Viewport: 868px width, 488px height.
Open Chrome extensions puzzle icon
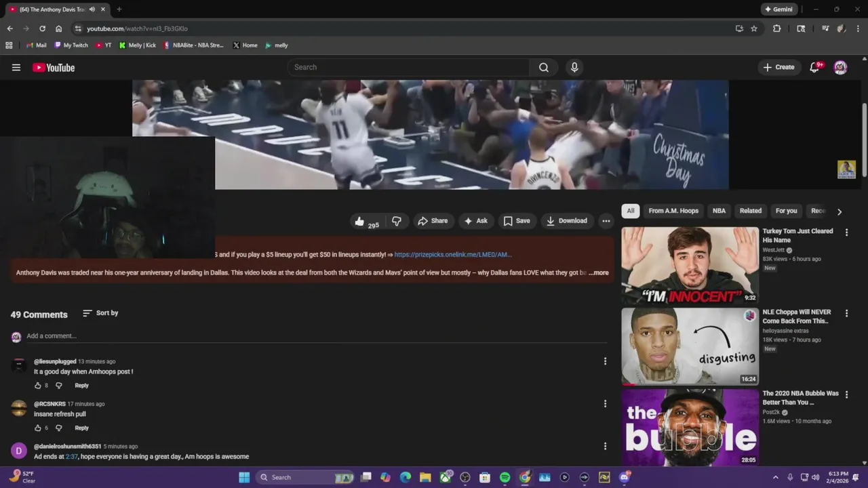pos(777,28)
